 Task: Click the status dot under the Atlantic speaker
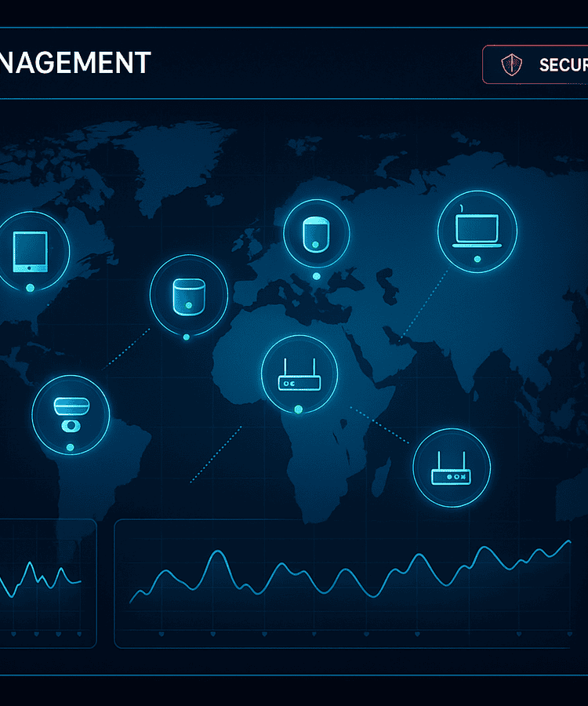(187, 337)
